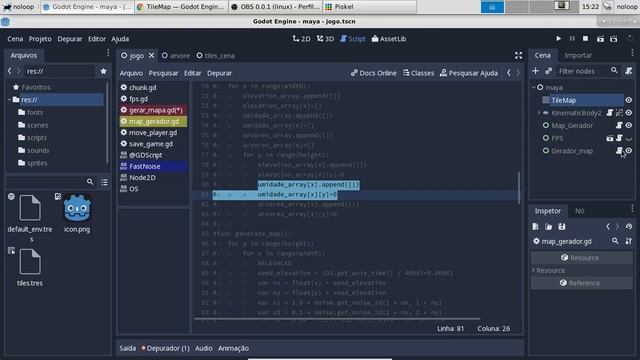The height and width of the screenshot is (360, 640).
Task: Click Pesquisar Ajuda button
Action: [469, 73]
